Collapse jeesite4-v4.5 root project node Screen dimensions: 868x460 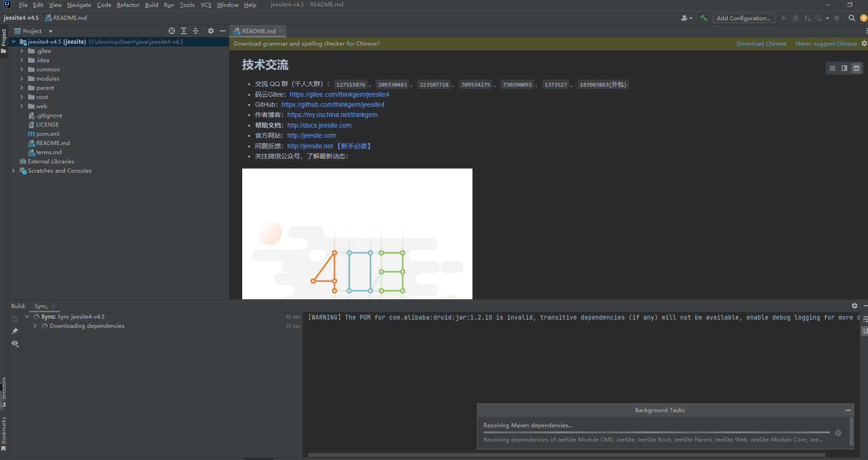13,42
